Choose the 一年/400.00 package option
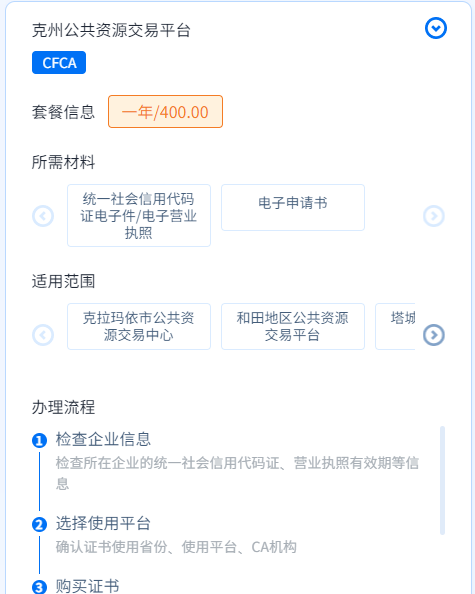The image size is (475, 594). tap(166, 112)
